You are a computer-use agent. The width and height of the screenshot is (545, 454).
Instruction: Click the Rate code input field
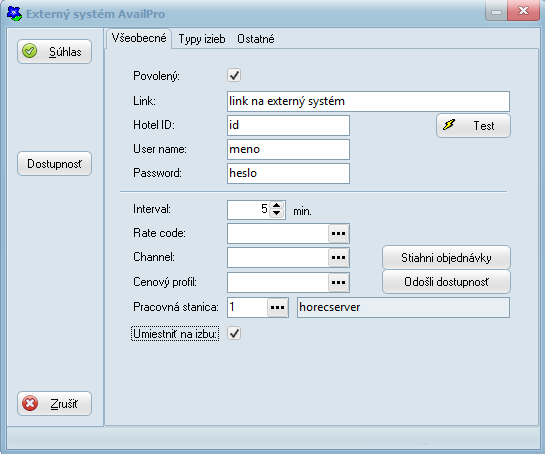click(x=278, y=233)
